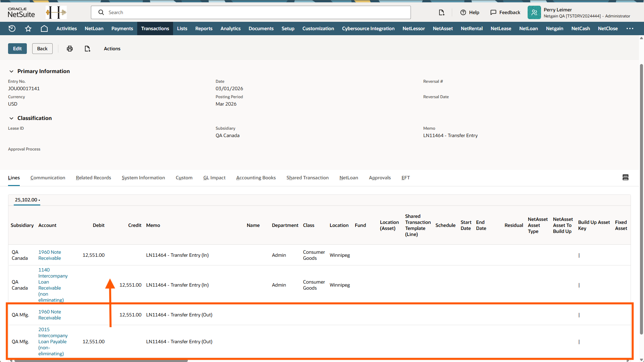Open the Related Records tab

[x=93, y=178]
